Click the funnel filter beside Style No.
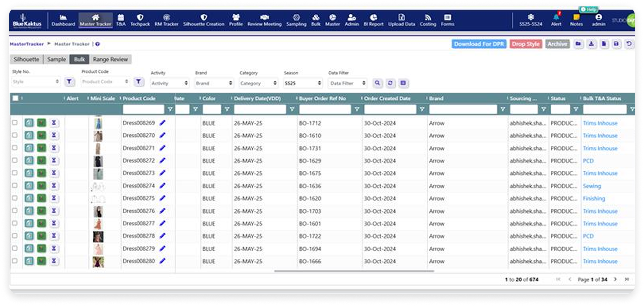The height and width of the screenshot is (306, 644). click(x=69, y=82)
